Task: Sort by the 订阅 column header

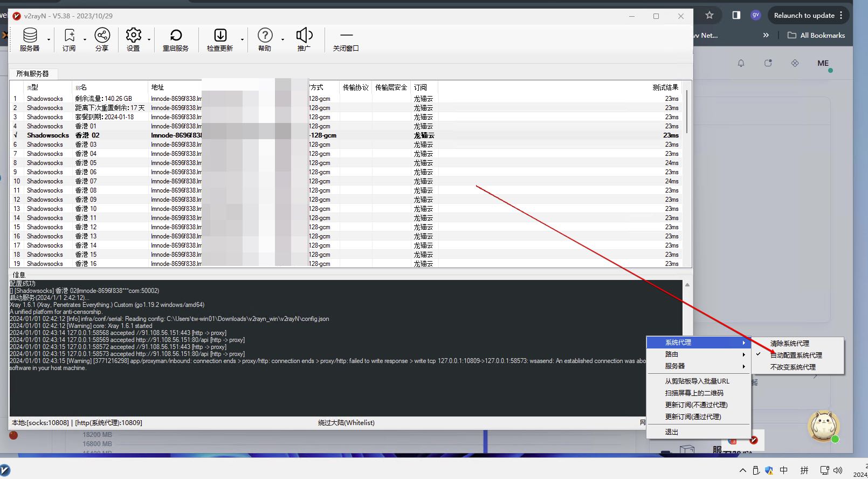Action: click(x=424, y=87)
